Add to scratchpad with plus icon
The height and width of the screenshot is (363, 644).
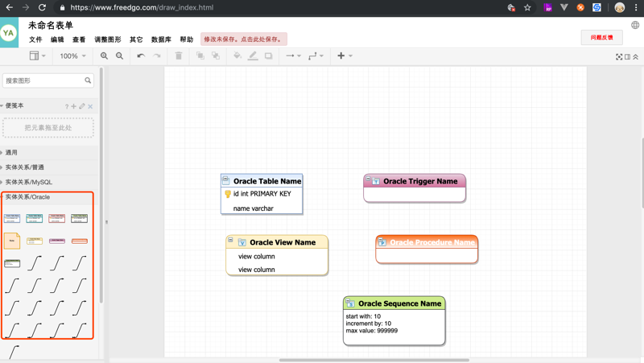pyautogui.click(x=73, y=106)
